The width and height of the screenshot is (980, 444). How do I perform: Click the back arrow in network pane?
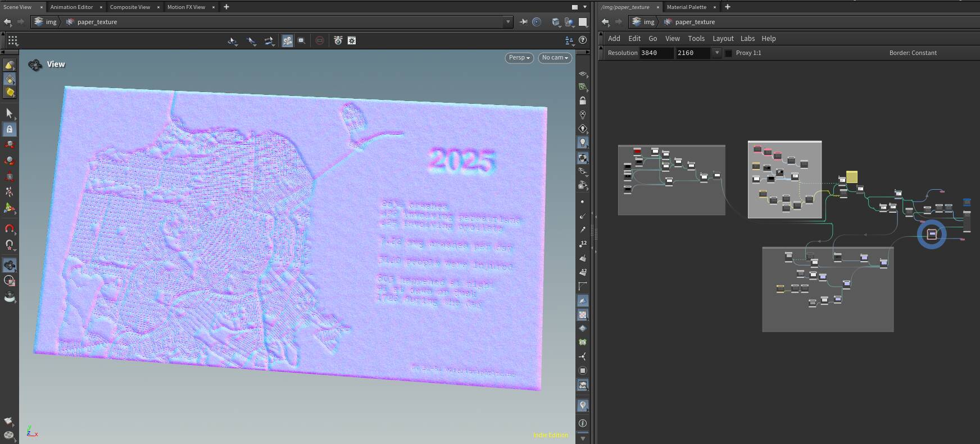605,22
